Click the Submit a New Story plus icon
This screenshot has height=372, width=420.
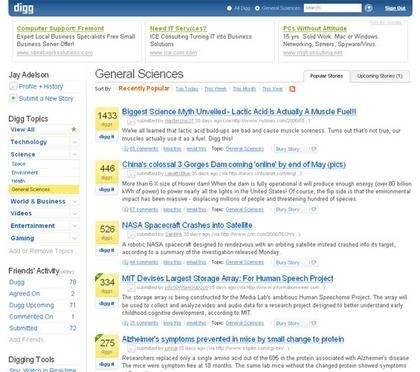(x=13, y=98)
